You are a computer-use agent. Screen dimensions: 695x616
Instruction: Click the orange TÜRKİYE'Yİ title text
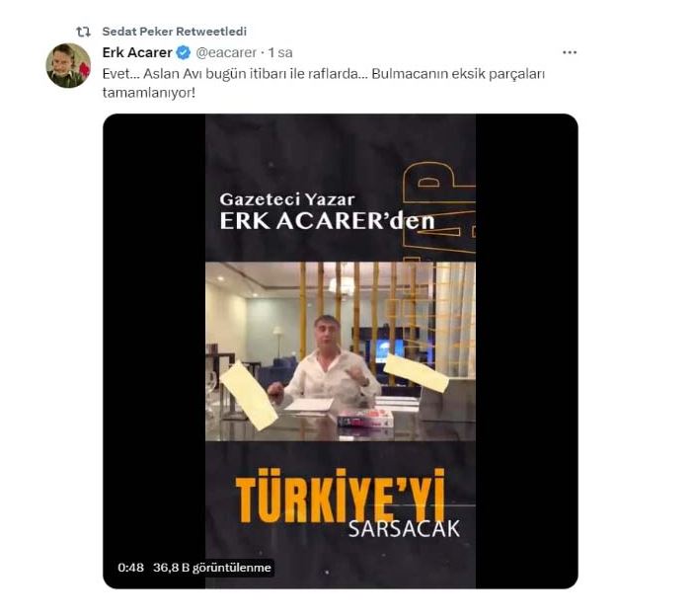pos(340,497)
